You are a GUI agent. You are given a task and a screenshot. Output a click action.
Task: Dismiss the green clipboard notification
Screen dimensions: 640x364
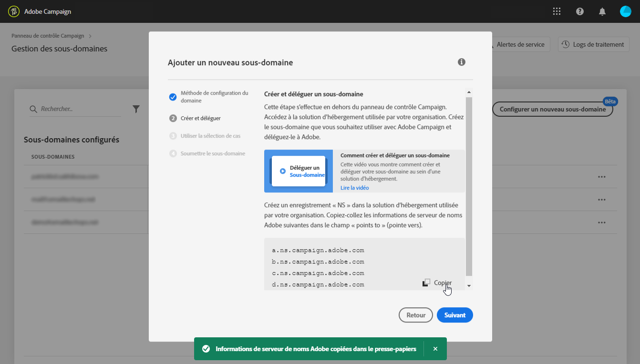coord(435,349)
